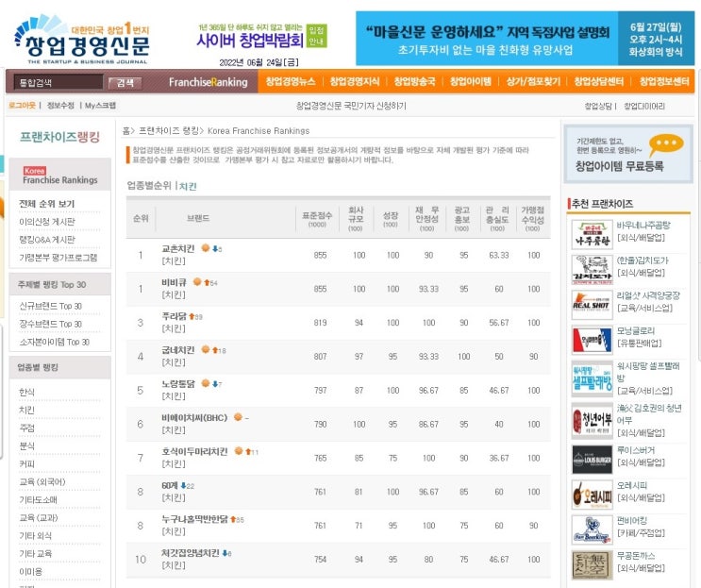Open the 푸라닭 brand entry
This screenshot has height=588, width=701.
point(174,316)
